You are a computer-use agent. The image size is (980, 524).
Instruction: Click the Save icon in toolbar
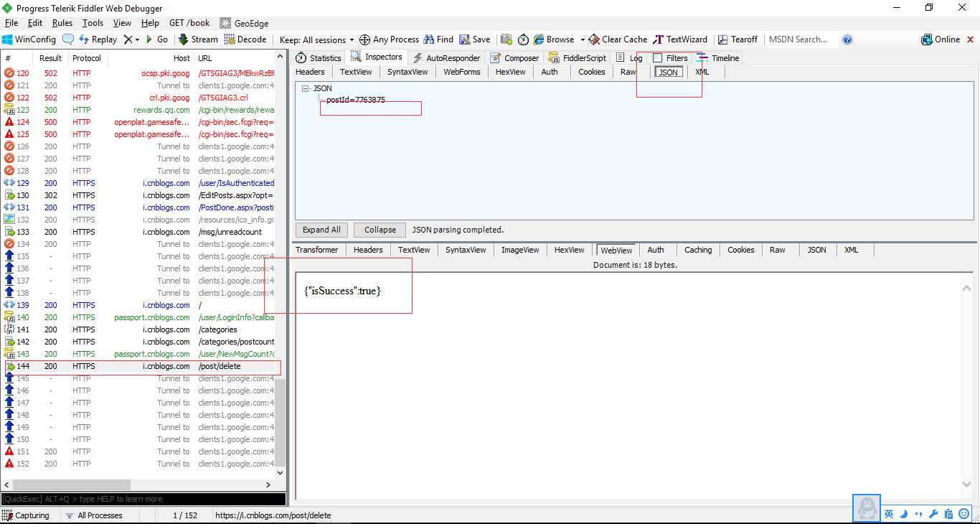coord(465,39)
